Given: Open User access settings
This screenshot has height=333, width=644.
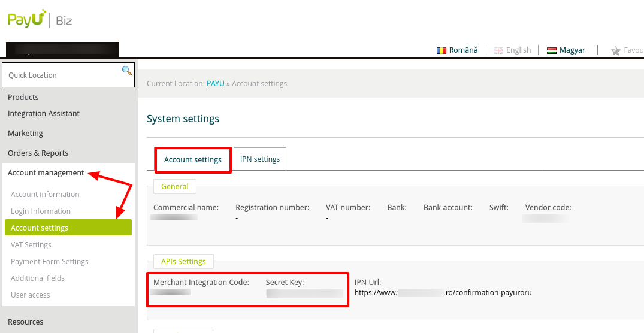Looking at the screenshot, I should 31,295.
